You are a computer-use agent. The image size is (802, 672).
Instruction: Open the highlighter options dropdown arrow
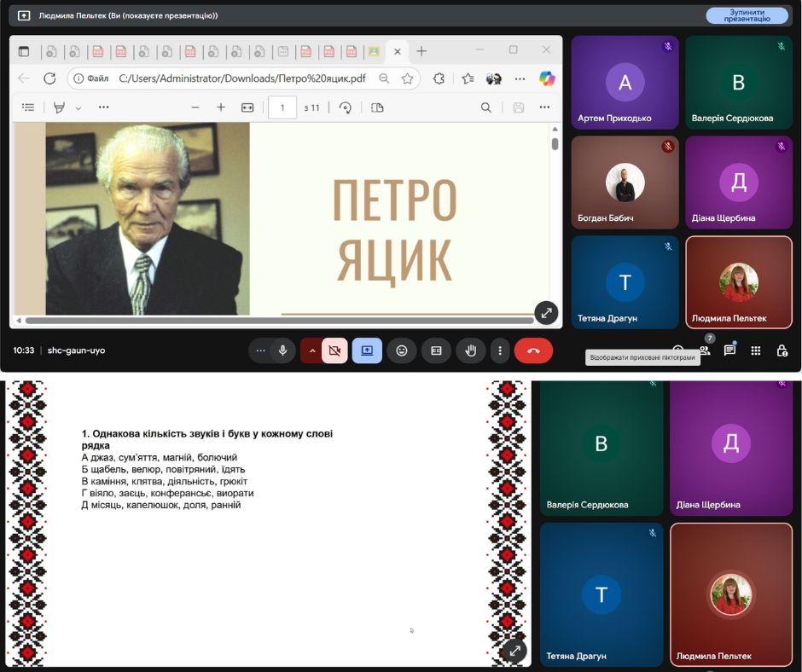pyautogui.click(x=78, y=108)
